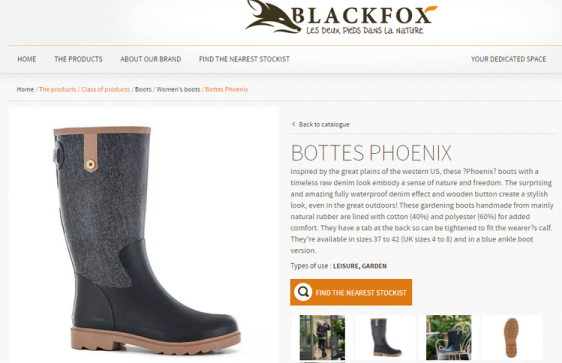562x363 pixels.
Task: Click the magnifier icon on the stockist button
Action: click(x=303, y=292)
